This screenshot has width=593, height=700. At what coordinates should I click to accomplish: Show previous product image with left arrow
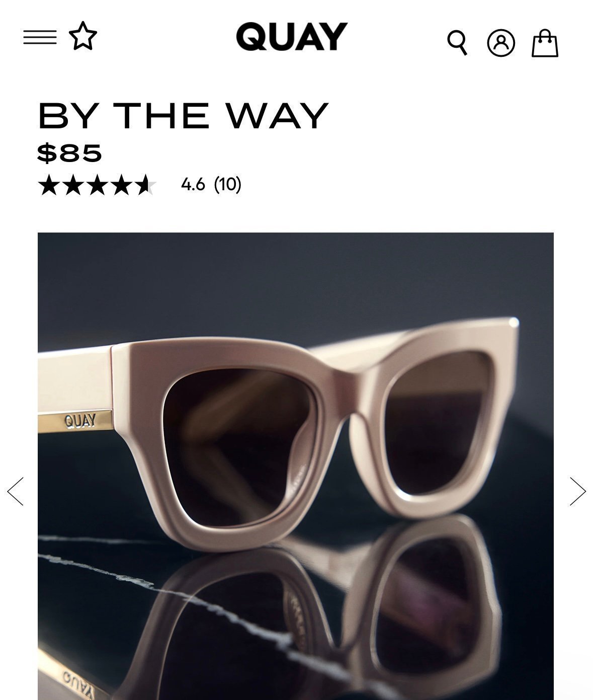tap(16, 491)
